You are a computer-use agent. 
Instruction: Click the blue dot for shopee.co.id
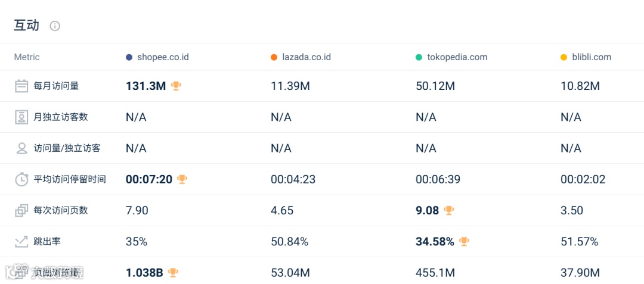[x=129, y=57]
